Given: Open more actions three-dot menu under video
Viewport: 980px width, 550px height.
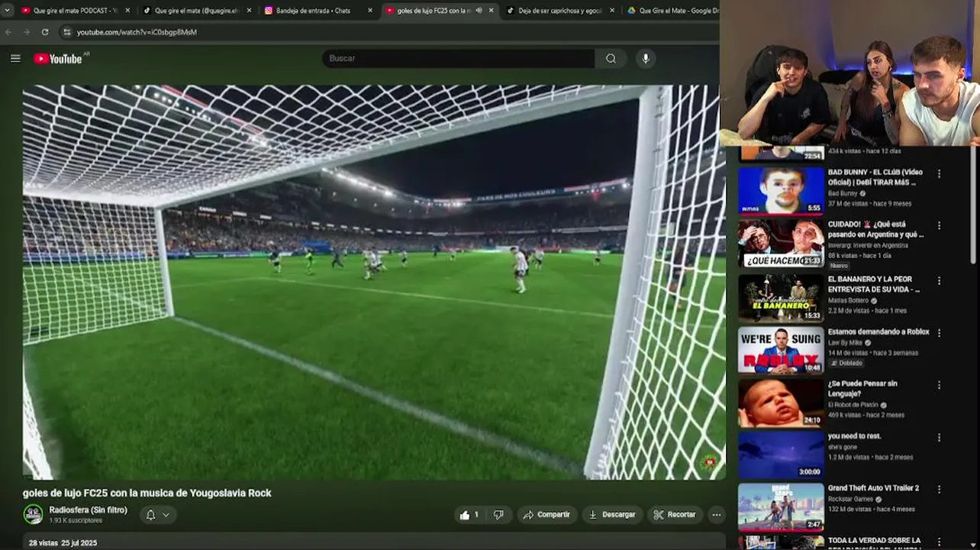Looking at the screenshot, I should pyautogui.click(x=716, y=515).
